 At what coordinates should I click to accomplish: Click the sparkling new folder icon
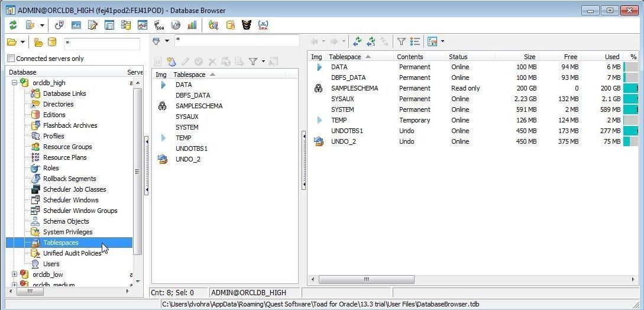pos(38,42)
